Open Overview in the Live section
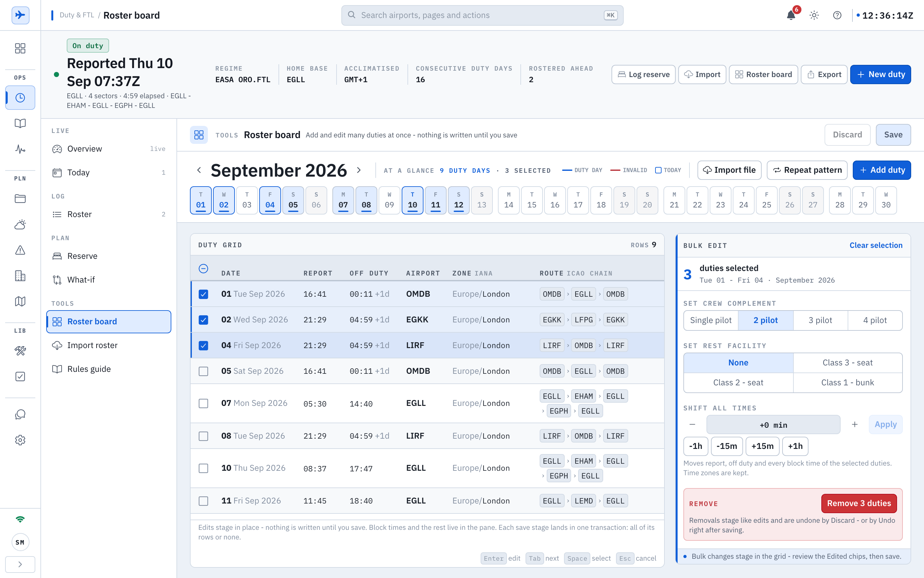 coord(109,149)
